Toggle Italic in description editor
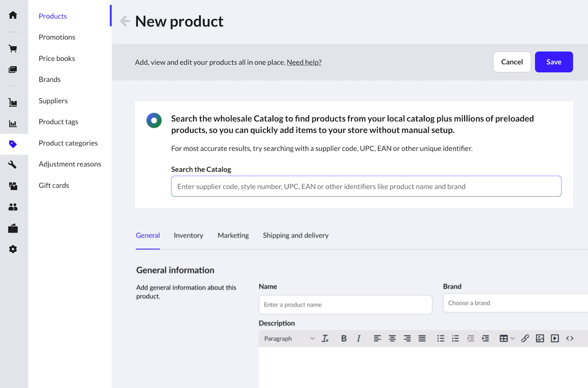The width and height of the screenshot is (588, 388). 359,338
